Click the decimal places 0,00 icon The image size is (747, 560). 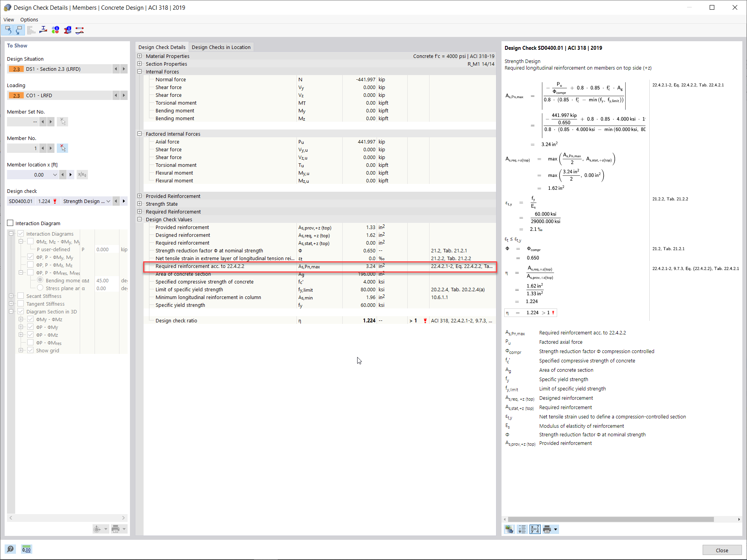click(x=26, y=549)
